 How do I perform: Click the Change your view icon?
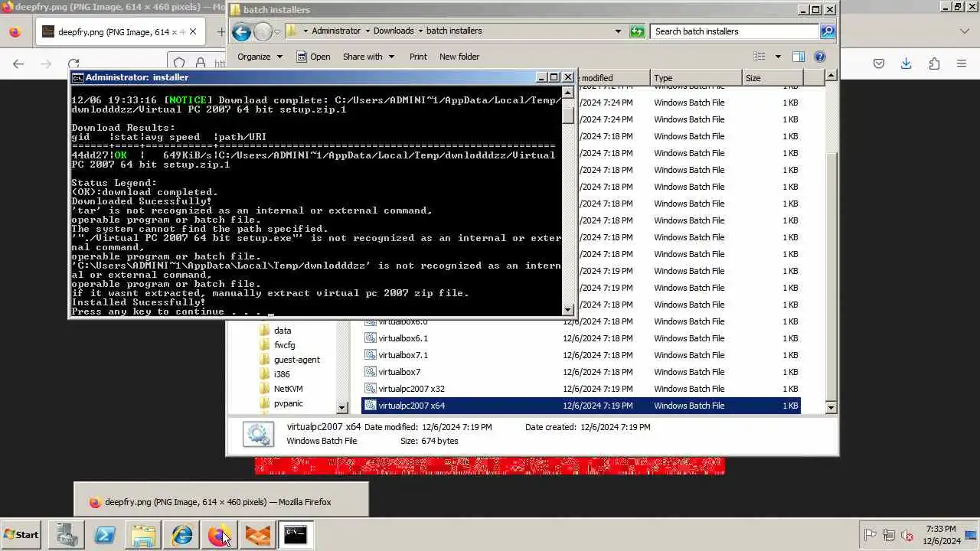pos(759,57)
